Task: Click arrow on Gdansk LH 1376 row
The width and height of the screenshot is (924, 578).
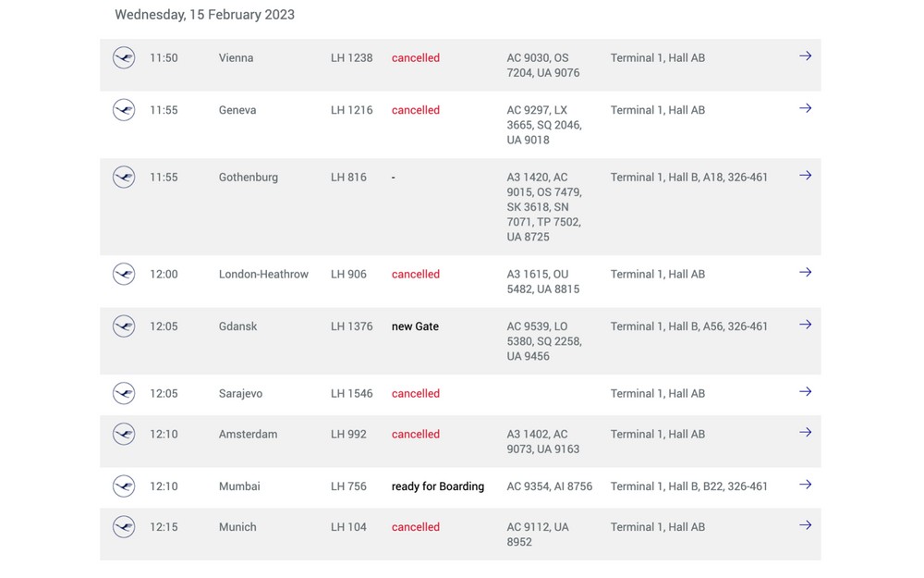Action: (x=805, y=325)
